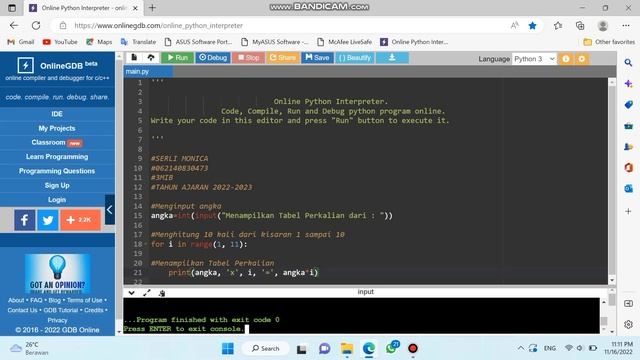Click the OnlineGDB logo

[x=57, y=65]
